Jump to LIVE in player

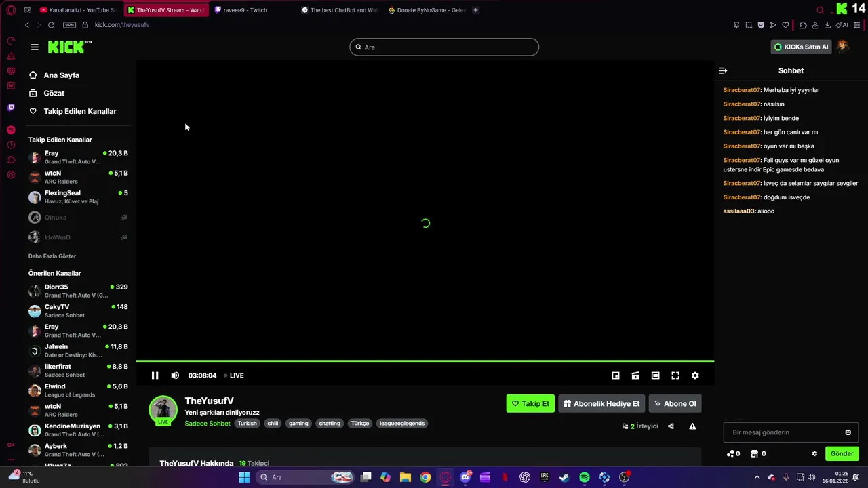[x=234, y=375]
